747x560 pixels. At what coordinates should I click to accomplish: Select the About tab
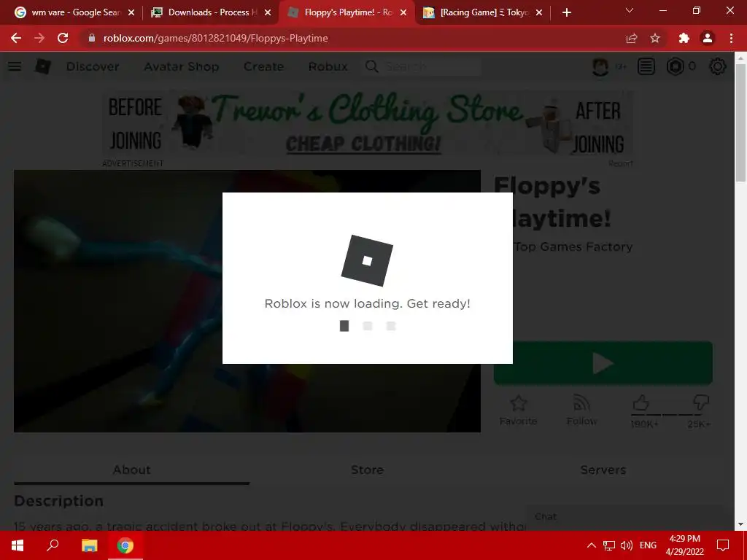[x=131, y=470]
